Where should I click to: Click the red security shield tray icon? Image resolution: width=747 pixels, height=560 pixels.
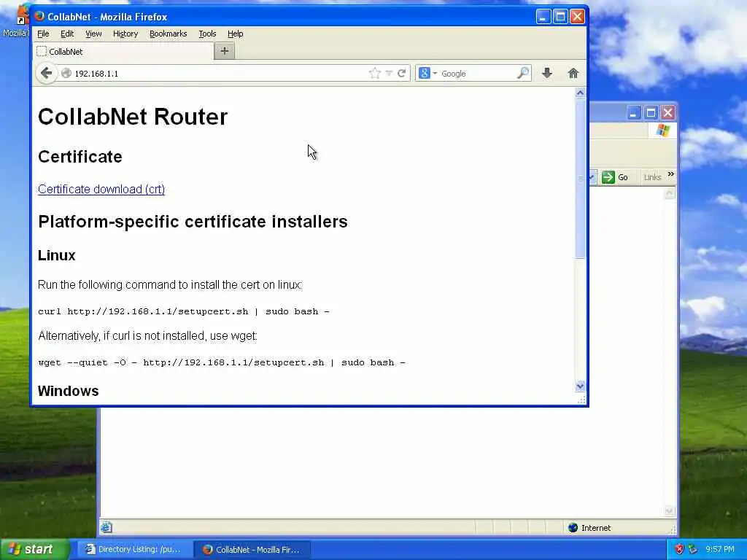[679, 550]
